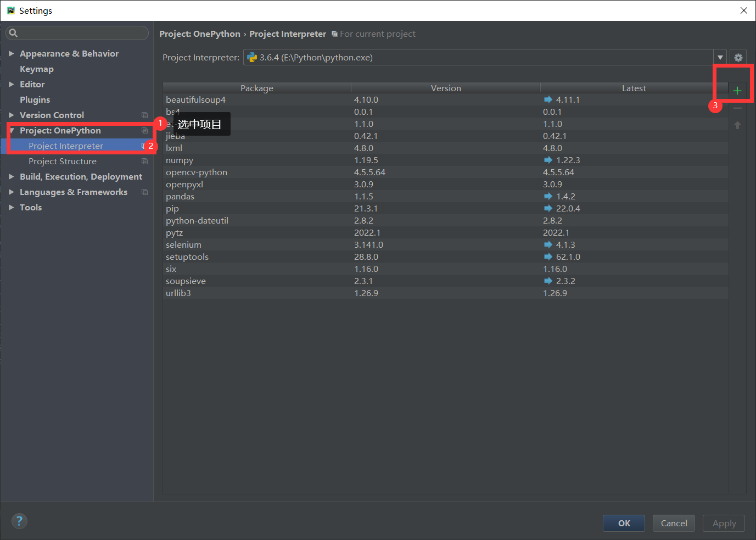
Task: Expand the Editor section
Action: point(11,84)
